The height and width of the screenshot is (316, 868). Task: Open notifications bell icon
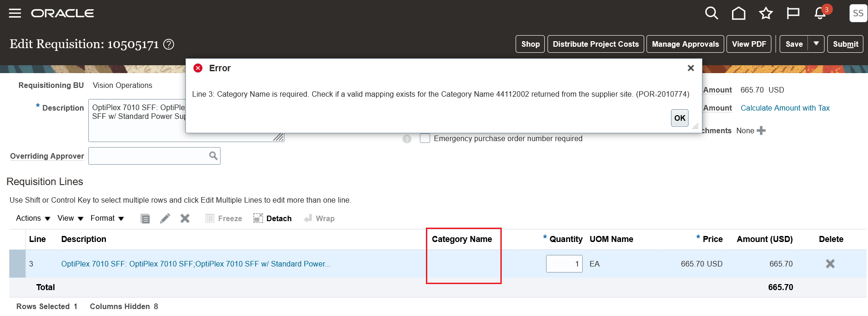click(820, 13)
